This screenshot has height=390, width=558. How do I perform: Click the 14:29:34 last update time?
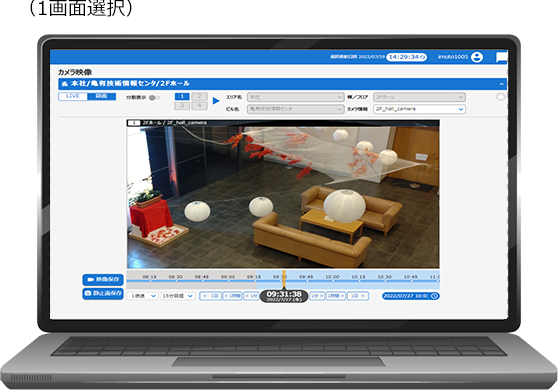404,57
